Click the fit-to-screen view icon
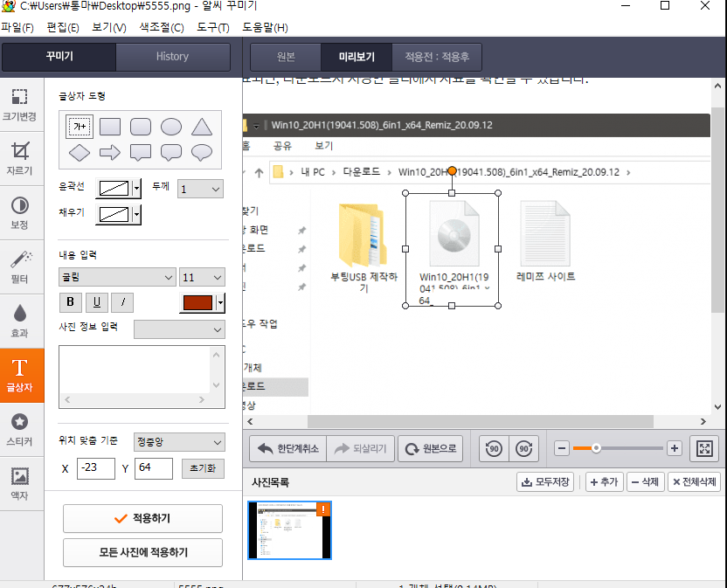The image size is (727, 588). click(704, 448)
